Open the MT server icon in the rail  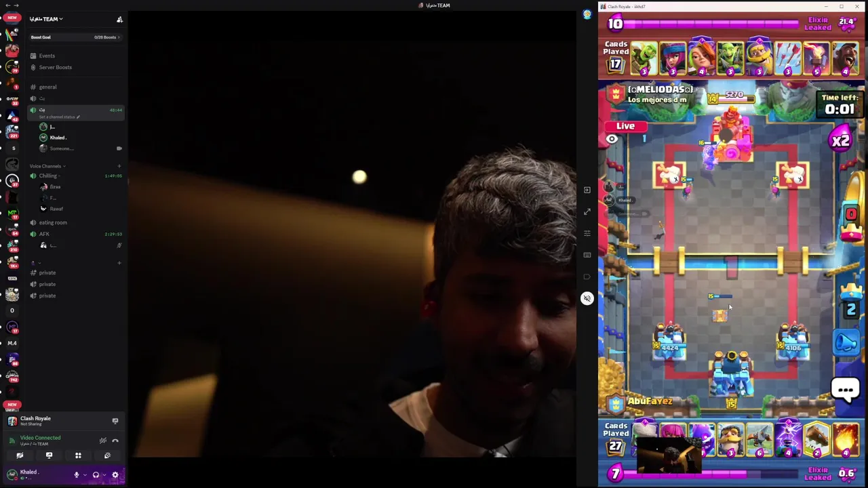coord(12,213)
